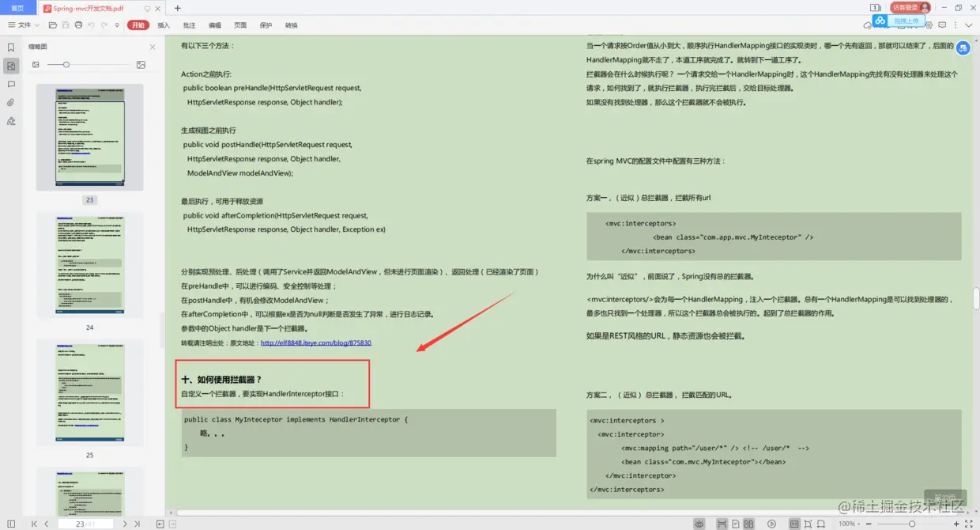980x530 pixels.
Task: Select single page view mode
Action: tap(736, 524)
